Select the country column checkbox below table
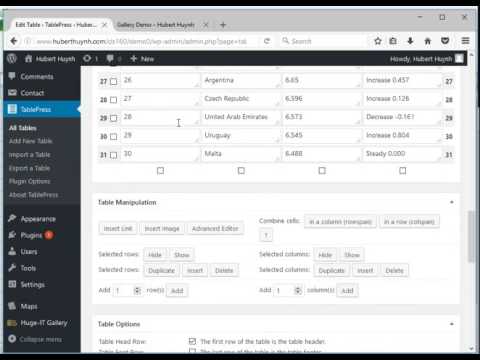The width and height of the screenshot is (480, 360). click(241, 171)
